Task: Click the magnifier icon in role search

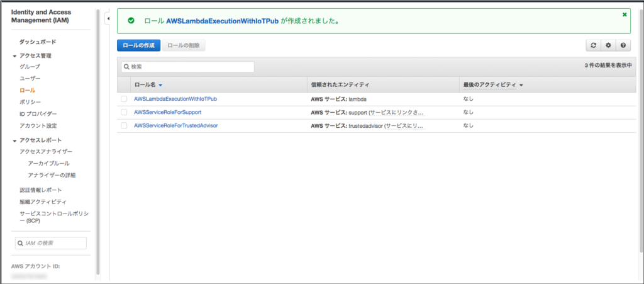Action: click(x=126, y=67)
